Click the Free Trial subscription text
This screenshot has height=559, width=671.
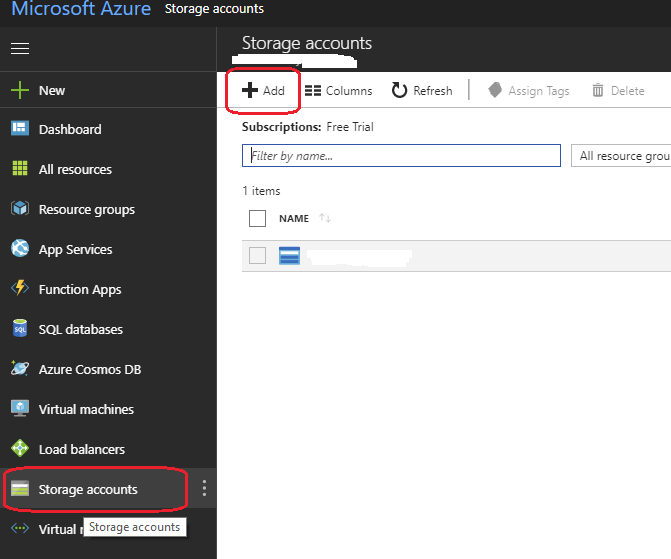tap(350, 127)
